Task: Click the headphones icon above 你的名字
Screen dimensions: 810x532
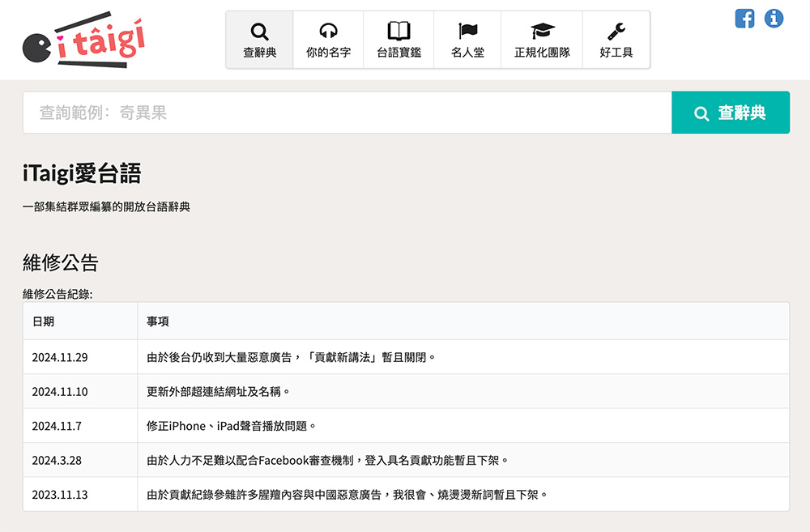Action: (x=328, y=31)
